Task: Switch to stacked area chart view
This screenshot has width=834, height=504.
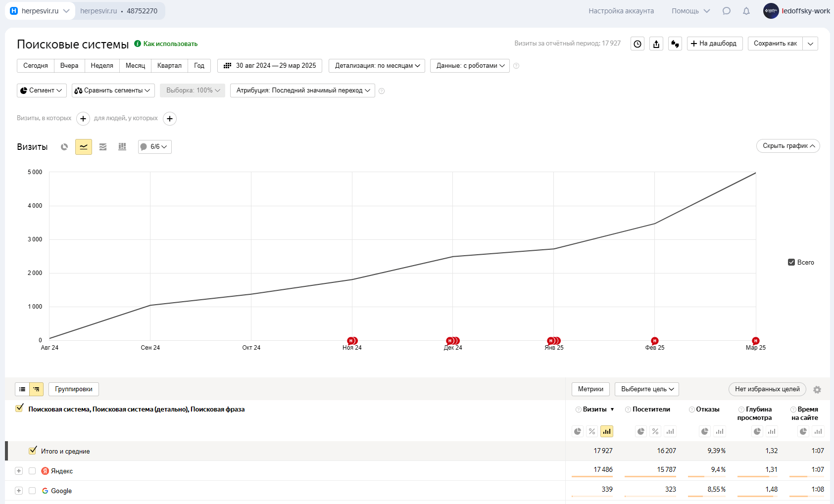Action: pos(103,147)
